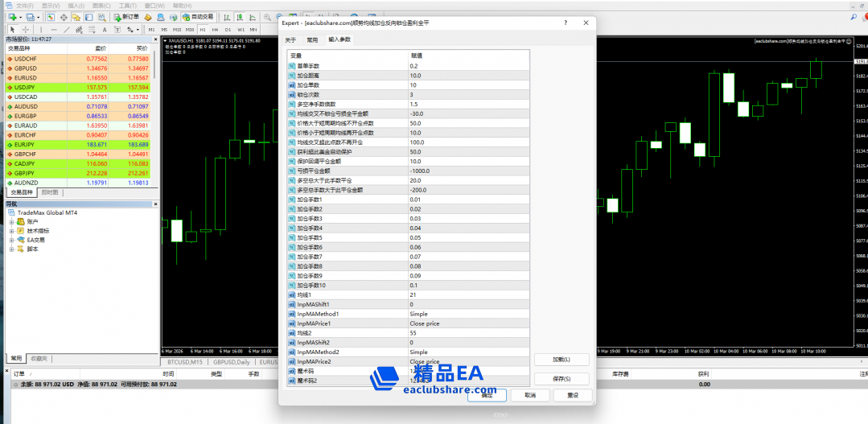The width and height of the screenshot is (868, 424).
Task: Expand the EA交易 tree node
Action: click(x=12, y=240)
